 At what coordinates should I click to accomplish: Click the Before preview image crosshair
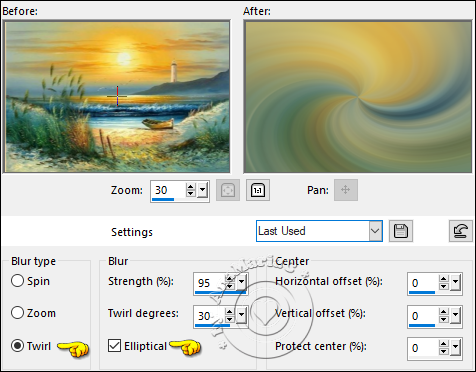[x=117, y=96]
